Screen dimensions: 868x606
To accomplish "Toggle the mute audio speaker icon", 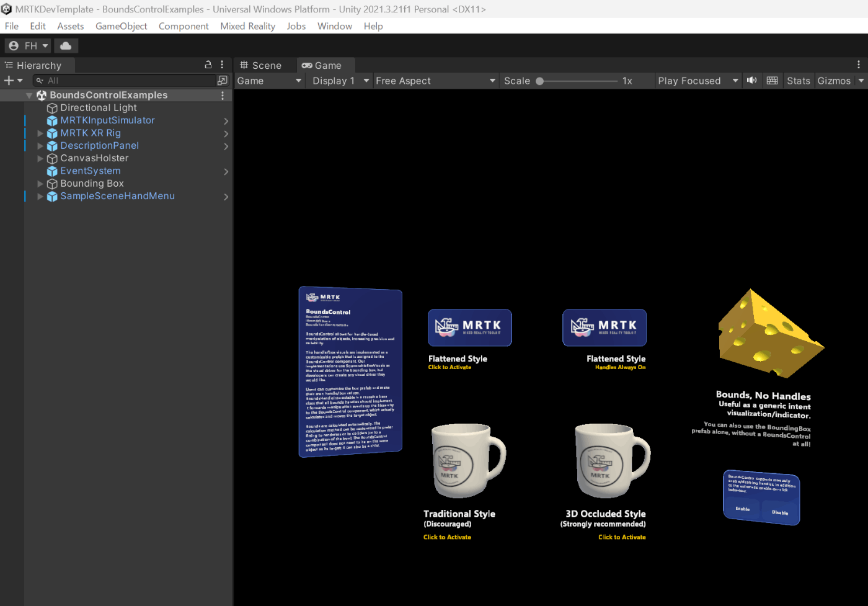I will (752, 81).
